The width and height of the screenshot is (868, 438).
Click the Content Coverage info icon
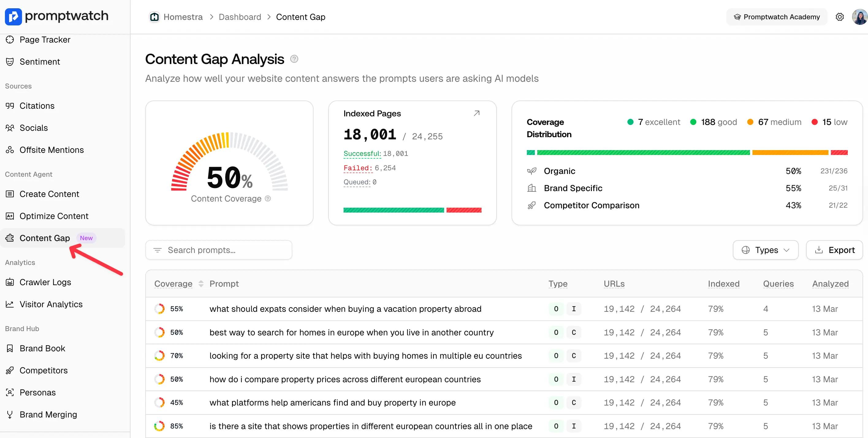point(268,199)
